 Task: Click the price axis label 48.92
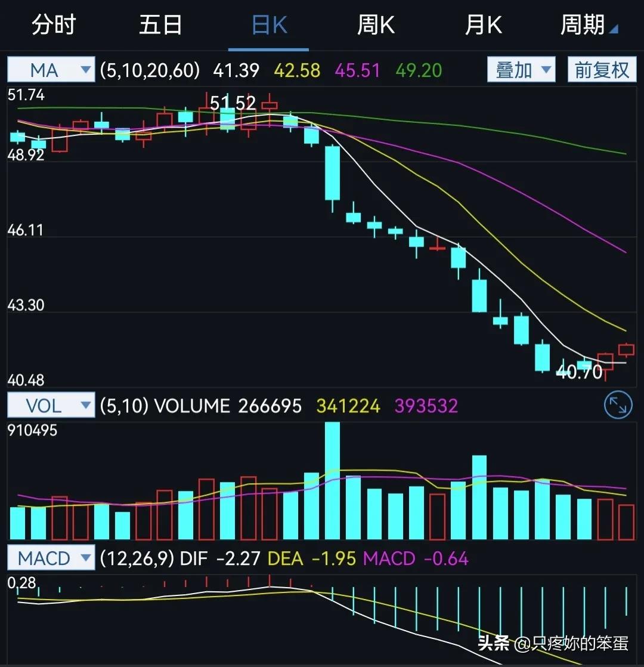click(26, 155)
